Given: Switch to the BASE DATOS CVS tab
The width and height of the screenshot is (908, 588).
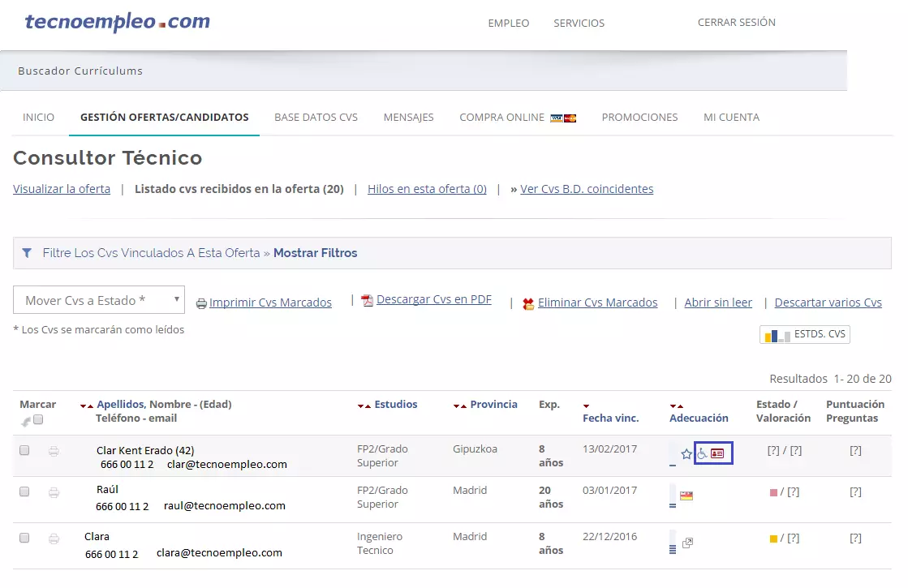Looking at the screenshot, I should (316, 118).
